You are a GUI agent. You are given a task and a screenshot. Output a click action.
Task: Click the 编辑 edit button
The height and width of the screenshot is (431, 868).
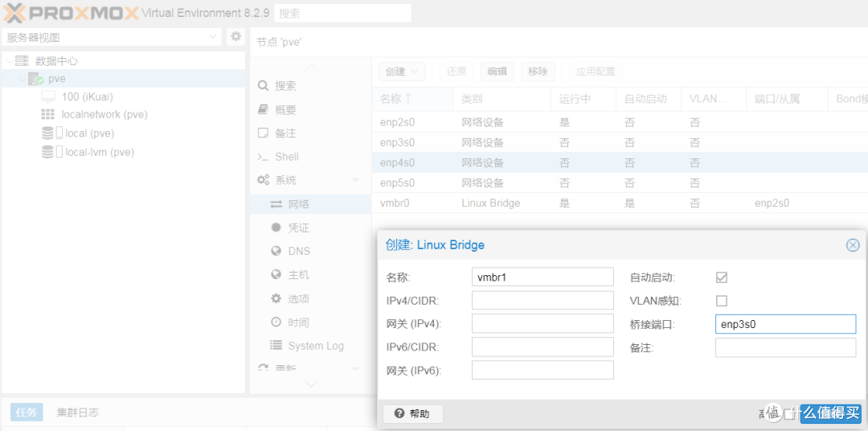pyautogui.click(x=497, y=72)
